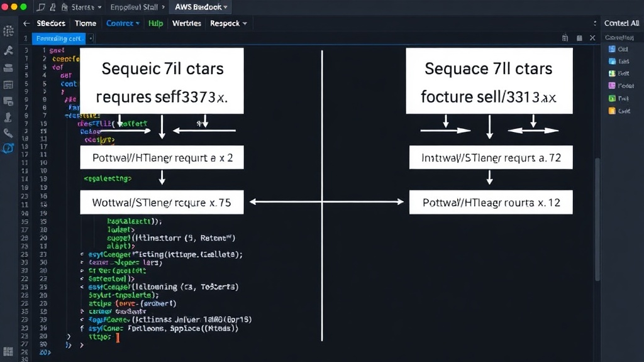Click the green '<egaleectng>' tag text

(x=108, y=178)
